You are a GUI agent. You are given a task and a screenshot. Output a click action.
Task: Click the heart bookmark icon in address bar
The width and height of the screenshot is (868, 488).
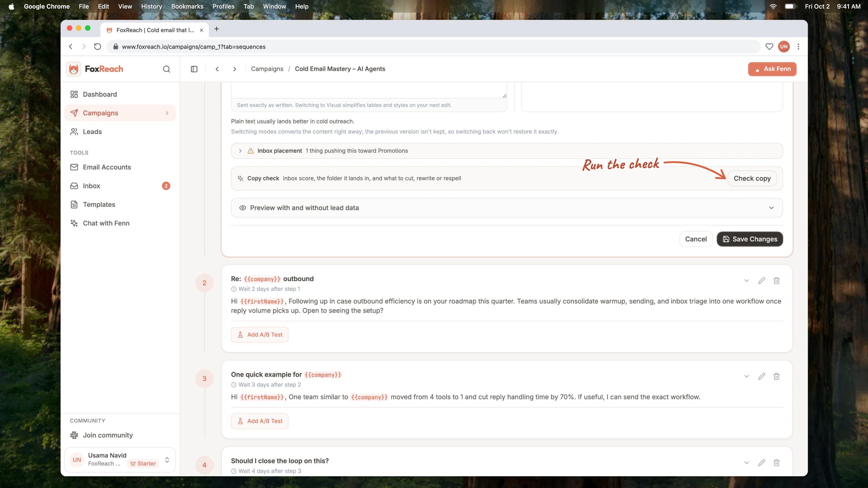click(x=769, y=46)
